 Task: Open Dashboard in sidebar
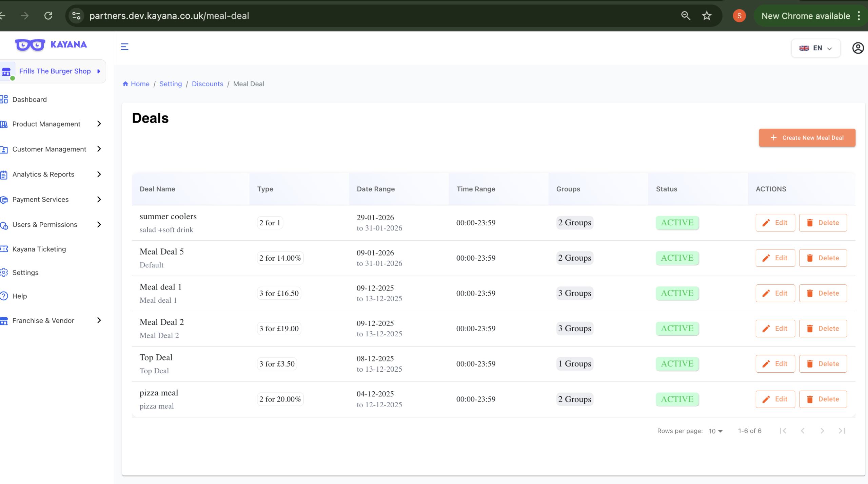[x=29, y=99]
